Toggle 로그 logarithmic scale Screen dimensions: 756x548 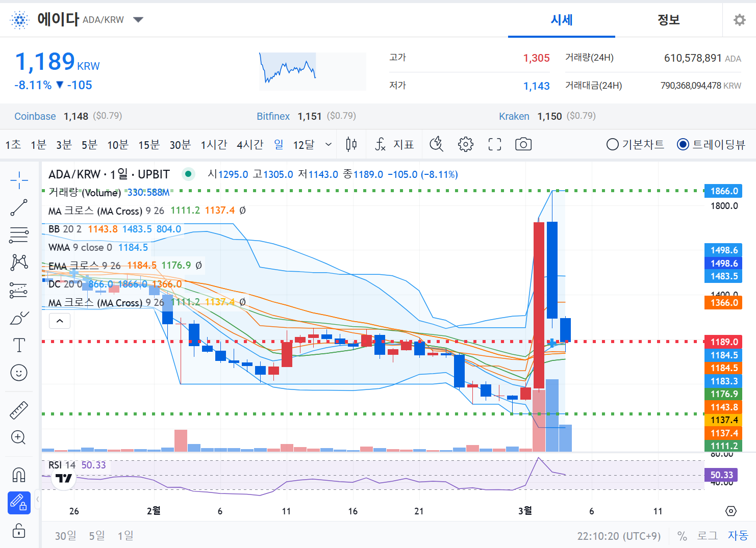(x=708, y=536)
